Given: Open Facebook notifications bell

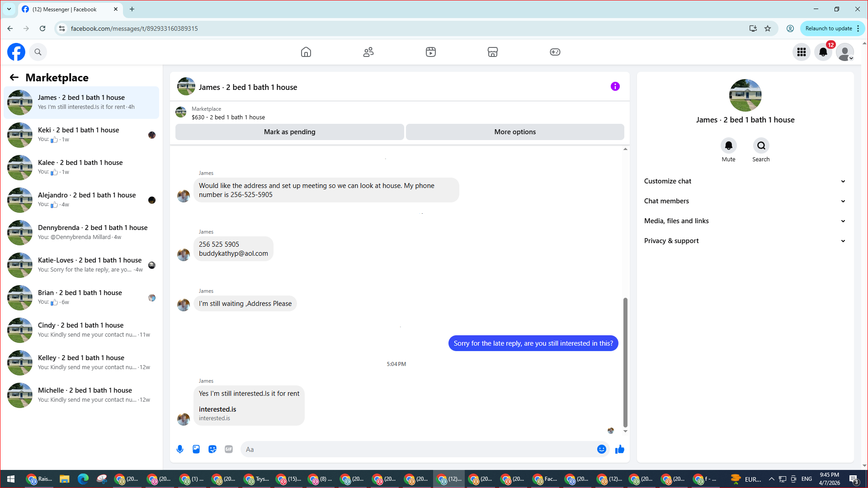Looking at the screenshot, I should tap(823, 52).
